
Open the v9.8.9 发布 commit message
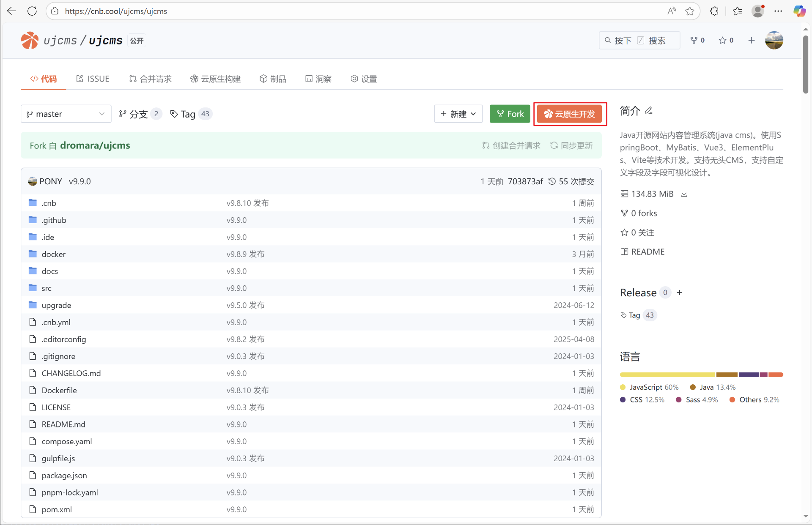(245, 254)
